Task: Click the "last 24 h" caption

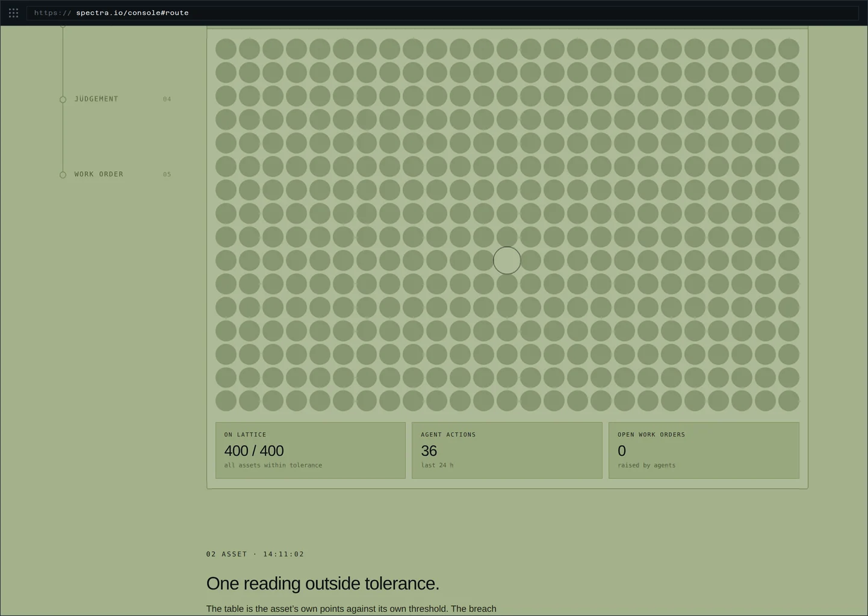Action: pyautogui.click(x=437, y=465)
